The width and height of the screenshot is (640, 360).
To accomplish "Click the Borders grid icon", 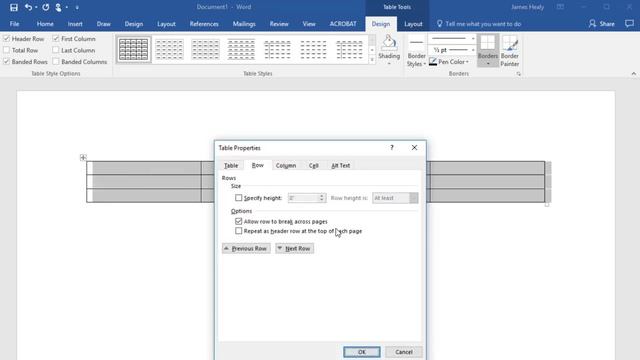I will [x=488, y=42].
